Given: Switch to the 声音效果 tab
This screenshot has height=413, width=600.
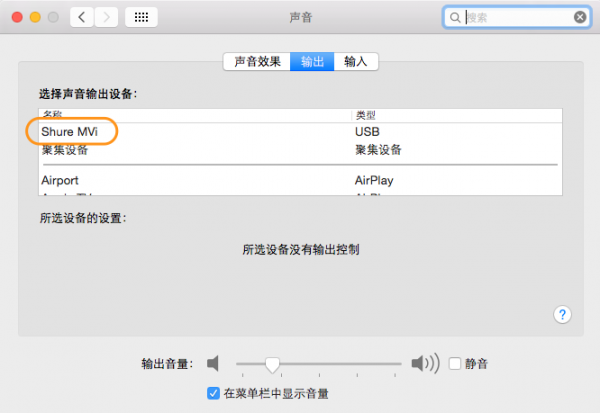Looking at the screenshot, I should [x=257, y=62].
